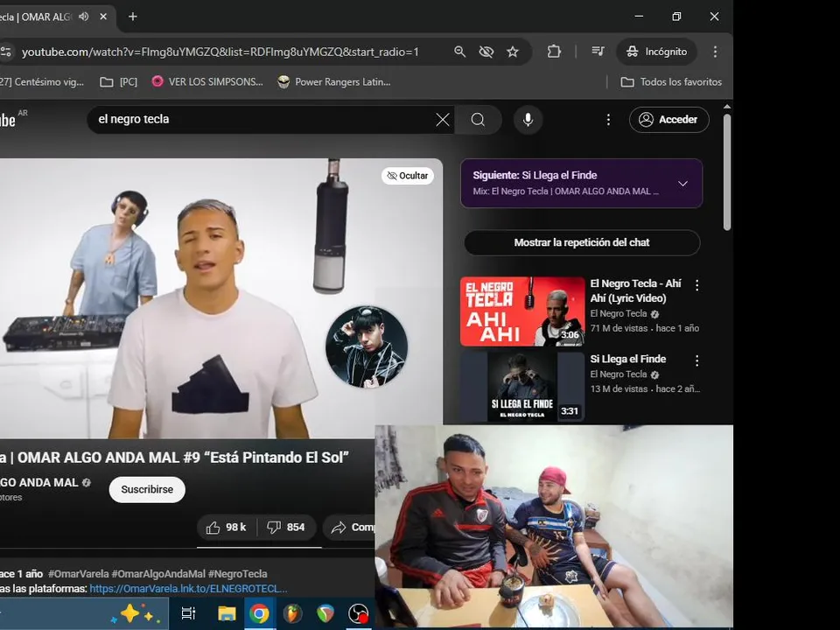Click the #OmarVarela hashtag
Image resolution: width=840 pixels, height=630 pixels.
point(78,574)
